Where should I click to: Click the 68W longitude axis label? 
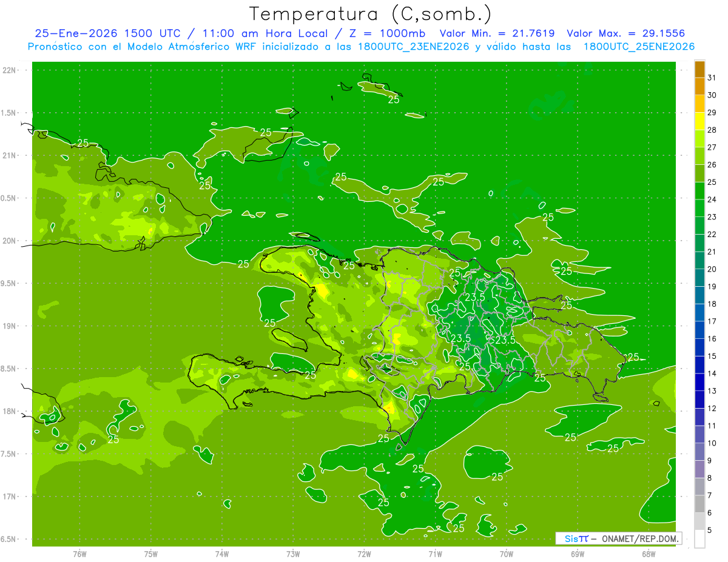pyautogui.click(x=649, y=554)
